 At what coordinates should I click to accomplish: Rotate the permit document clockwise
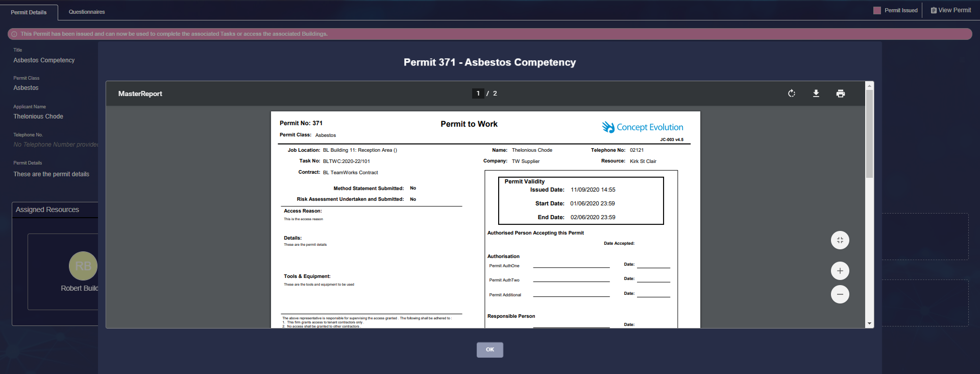[791, 93]
